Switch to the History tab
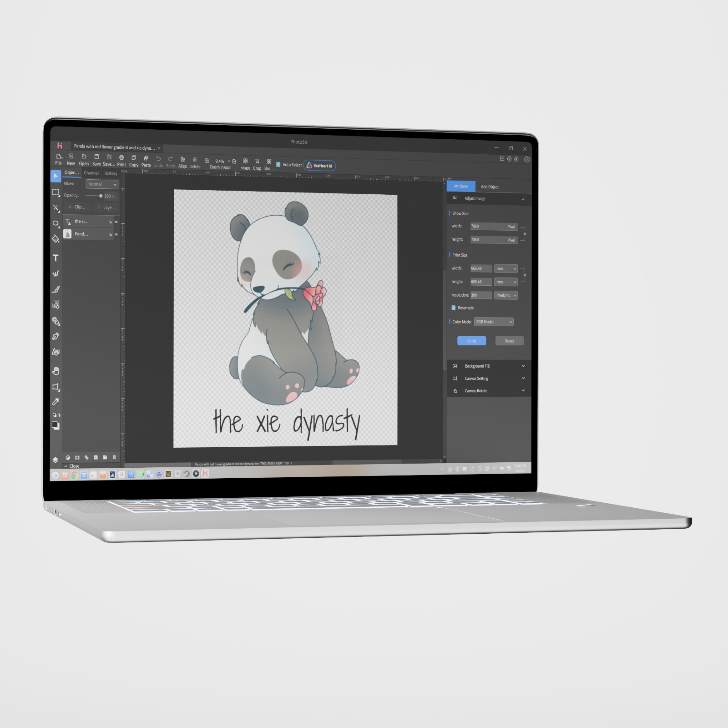Viewport: 728px width, 728px height. point(111,173)
